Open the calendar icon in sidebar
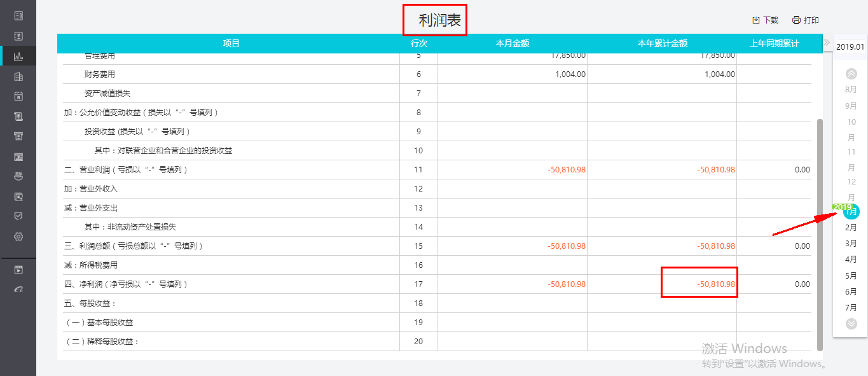The width and height of the screenshot is (868, 376). [x=18, y=97]
